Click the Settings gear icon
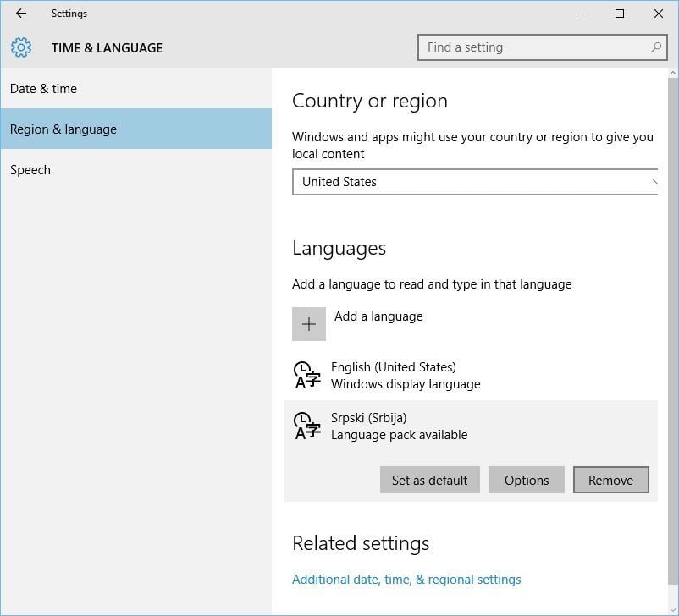This screenshot has height=616, width=679. 21,47
